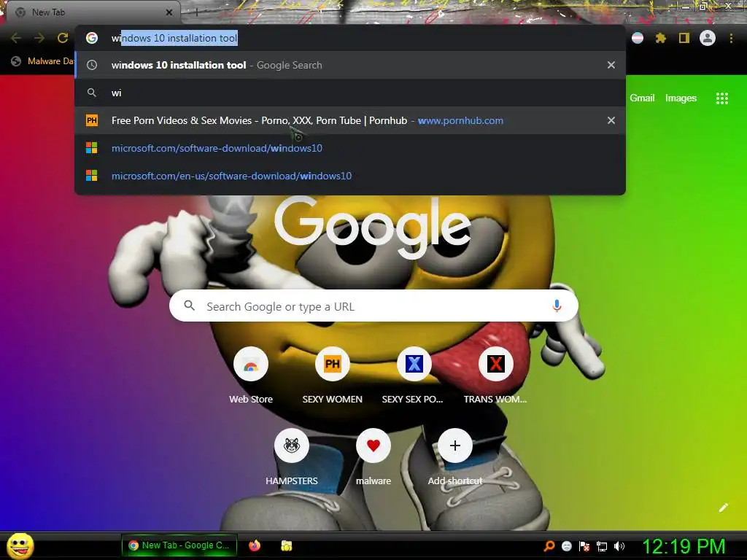Screen dimensions: 747x560
Task: Remove the www.pornhub.com history suggestion
Action: click(x=611, y=120)
